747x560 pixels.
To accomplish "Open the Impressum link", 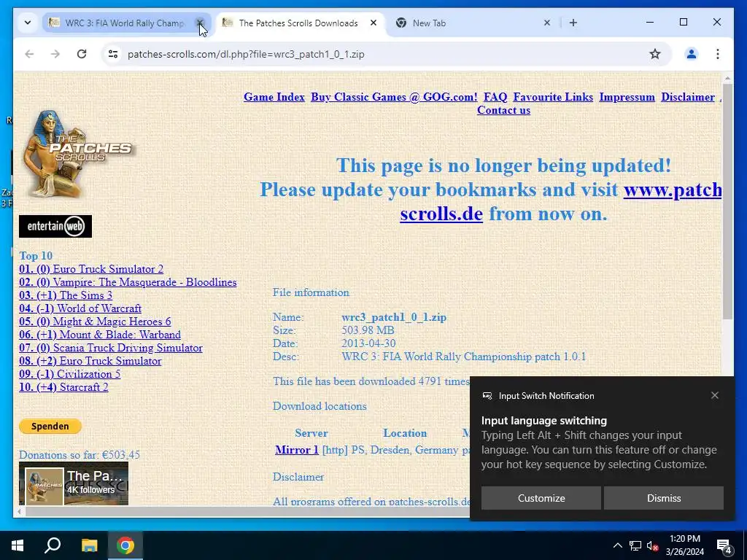I will coord(627,97).
